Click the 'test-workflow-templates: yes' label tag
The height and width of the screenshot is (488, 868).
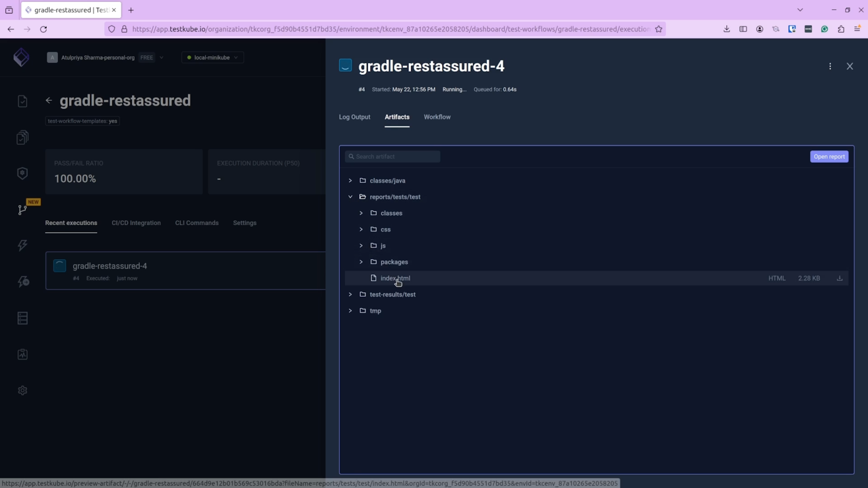tap(82, 121)
